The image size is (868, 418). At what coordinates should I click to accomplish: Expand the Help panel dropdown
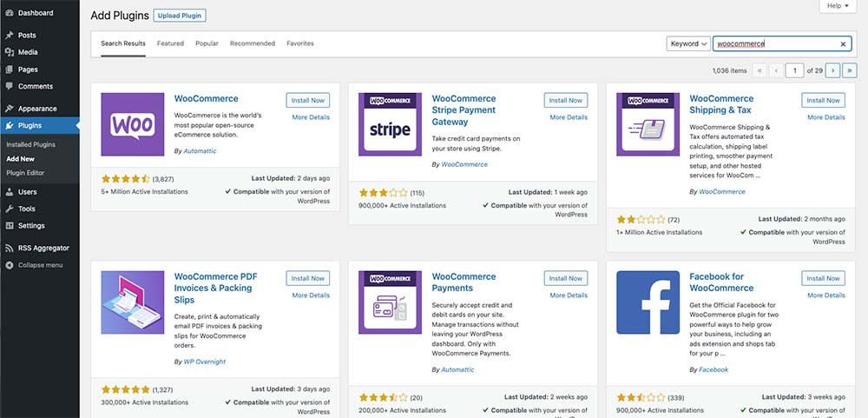coord(838,6)
